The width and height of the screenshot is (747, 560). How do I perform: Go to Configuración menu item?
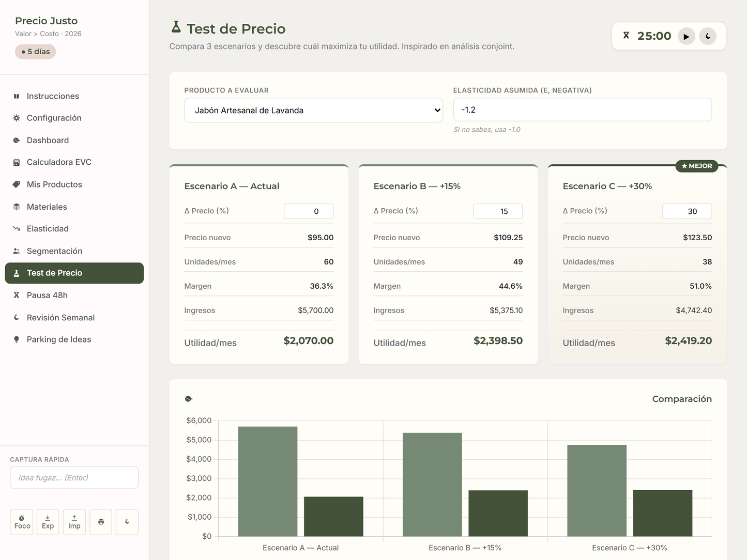[74, 118]
